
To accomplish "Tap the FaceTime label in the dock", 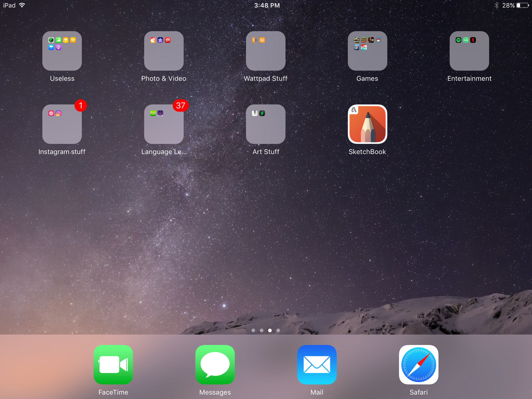I will point(113,392).
